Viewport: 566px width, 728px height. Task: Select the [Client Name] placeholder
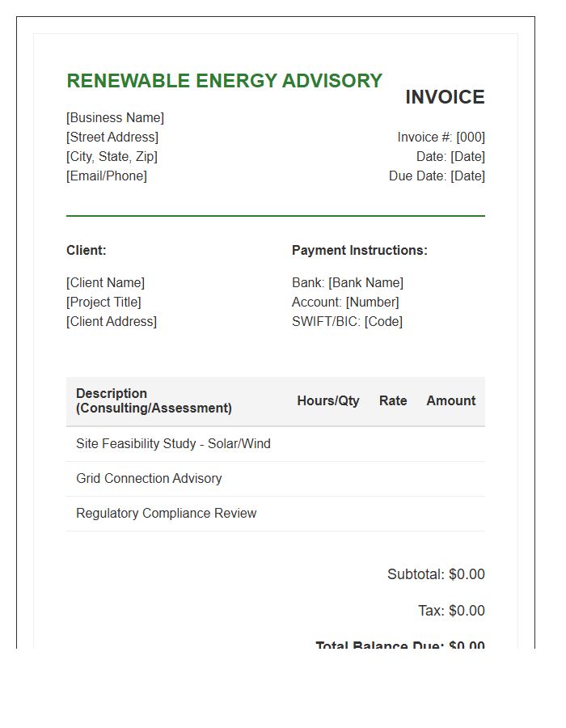105,283
